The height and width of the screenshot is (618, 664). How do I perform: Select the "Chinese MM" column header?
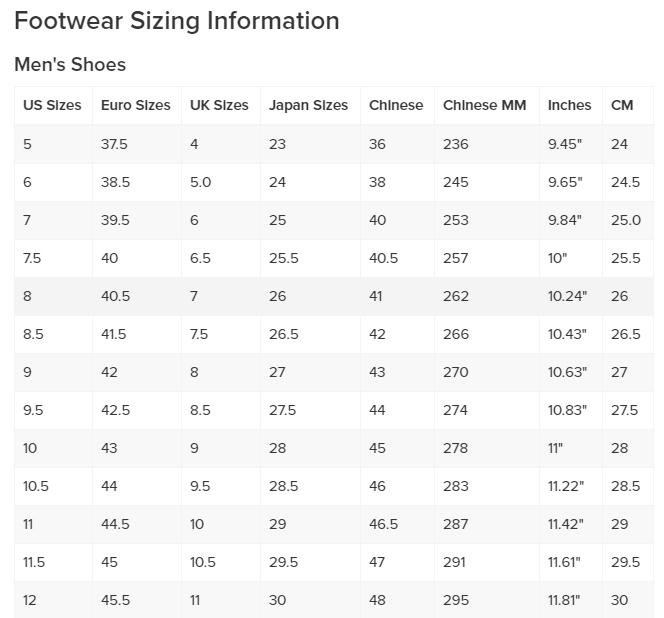[484, 105]
